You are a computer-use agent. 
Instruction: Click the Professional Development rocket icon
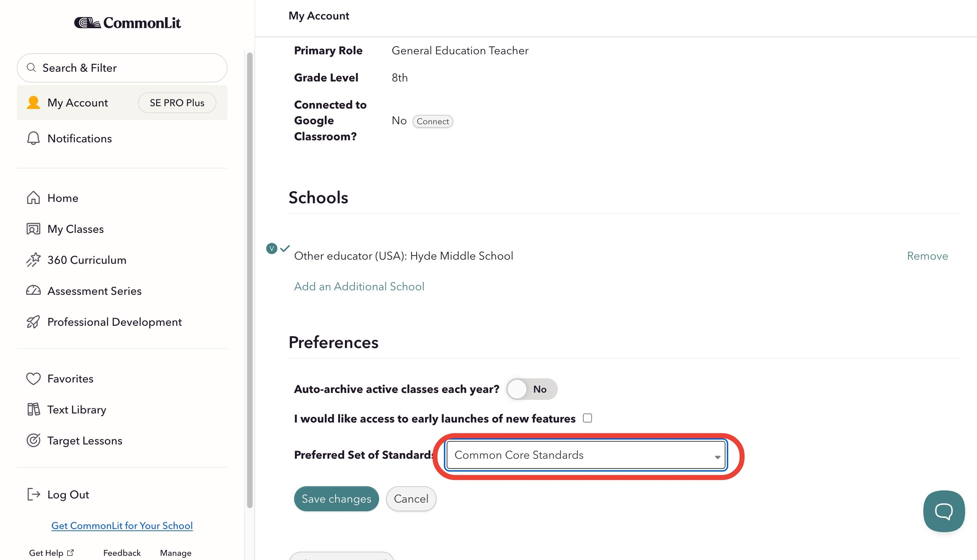point(33,322)
